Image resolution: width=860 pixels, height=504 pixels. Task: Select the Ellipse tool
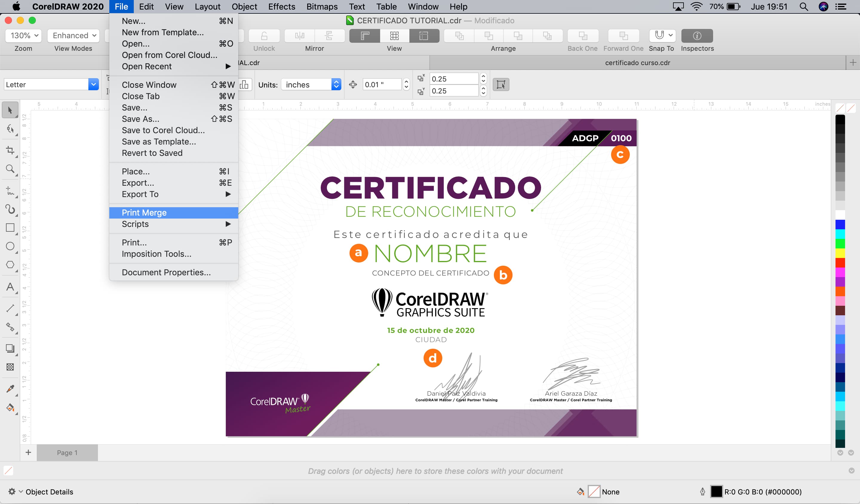click(x=10, y=246)
